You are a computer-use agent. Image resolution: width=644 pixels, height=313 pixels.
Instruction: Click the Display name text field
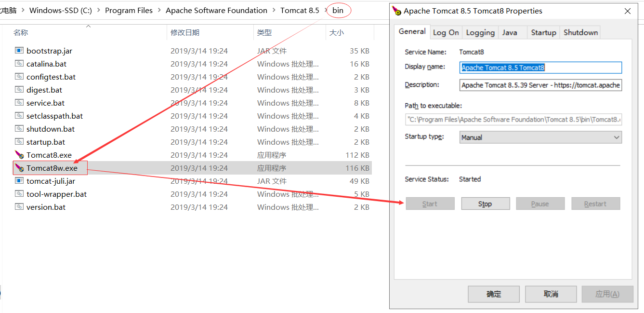(x=540, y=68)
